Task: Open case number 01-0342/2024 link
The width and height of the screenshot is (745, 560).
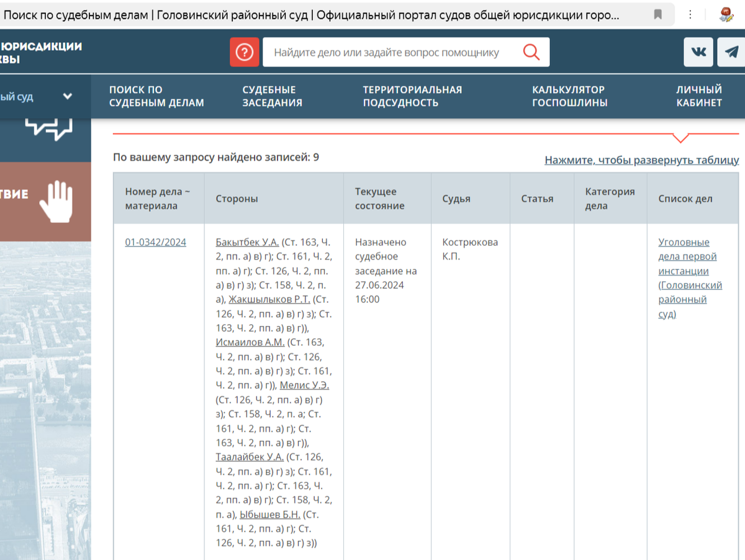Action: [x=155, y=242]
